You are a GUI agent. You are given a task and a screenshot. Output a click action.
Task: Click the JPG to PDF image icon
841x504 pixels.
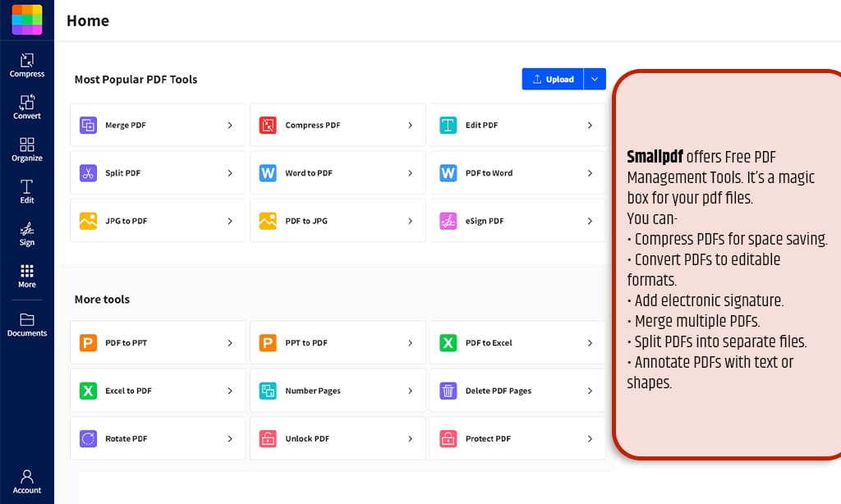(88, 220)
